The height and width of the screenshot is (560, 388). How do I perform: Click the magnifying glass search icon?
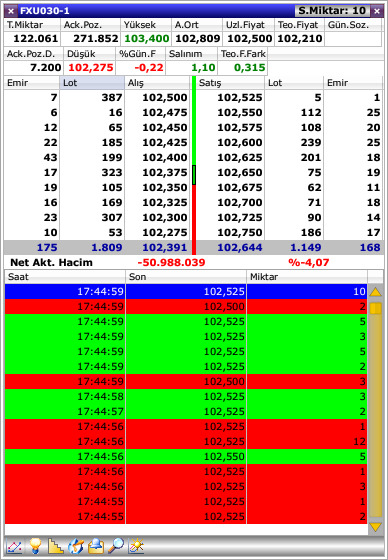116,546
